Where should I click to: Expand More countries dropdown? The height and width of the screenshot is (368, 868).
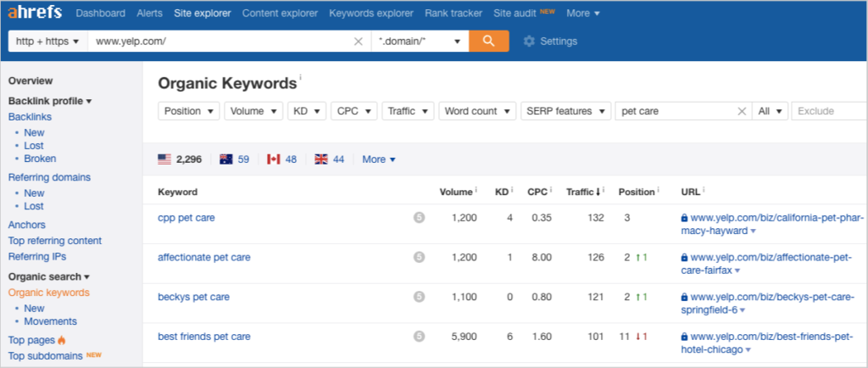click(x=379, y=159)
